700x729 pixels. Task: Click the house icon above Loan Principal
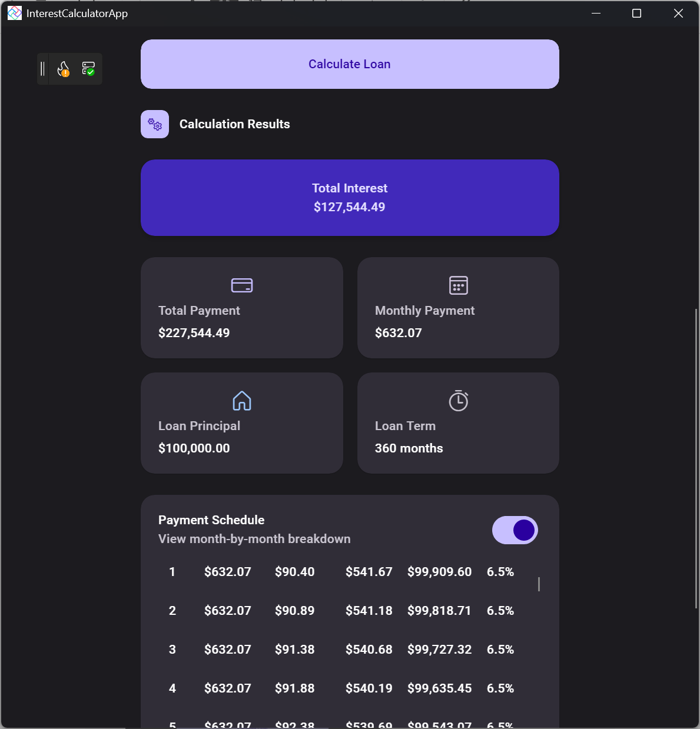[x=242, y=401]
